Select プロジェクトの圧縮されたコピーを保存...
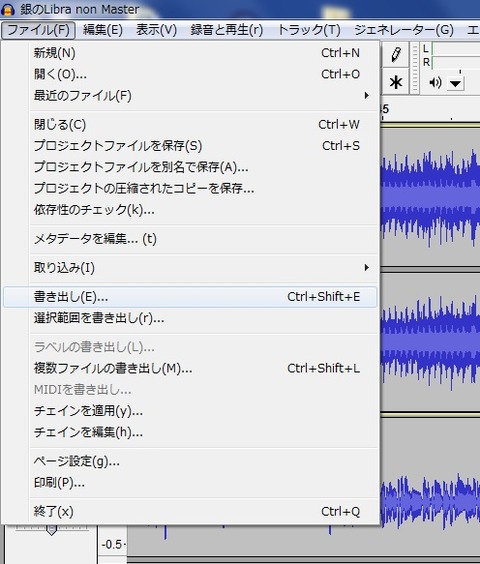480x564 pixels. pos(190,188)
